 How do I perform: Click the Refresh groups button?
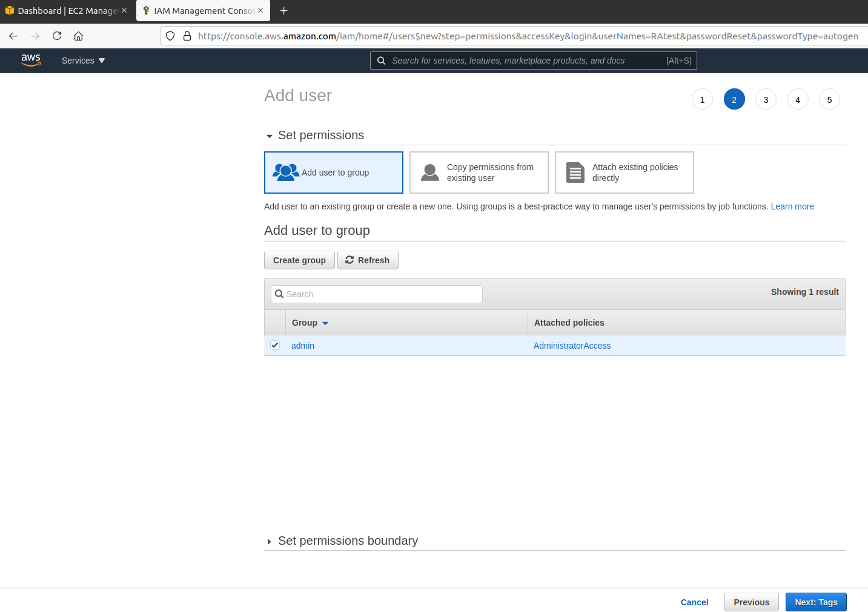coord(368,260)
